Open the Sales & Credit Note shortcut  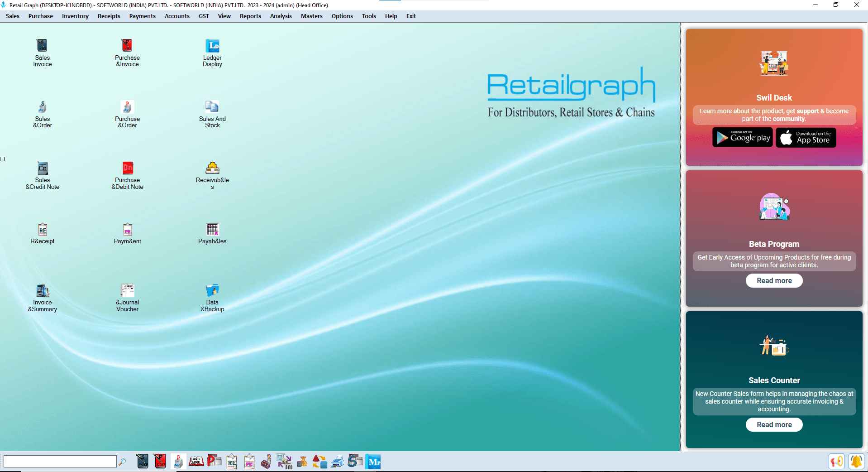coord(42,174)
